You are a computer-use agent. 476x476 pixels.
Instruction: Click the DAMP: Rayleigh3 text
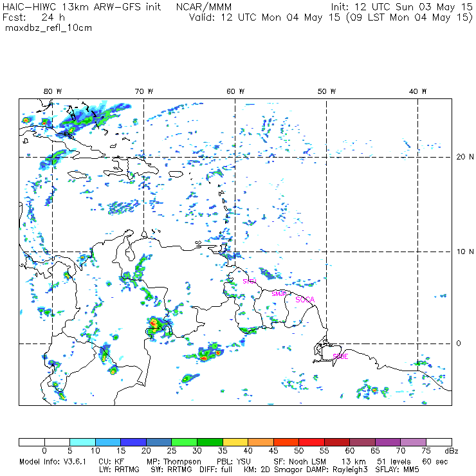point(337,470)
